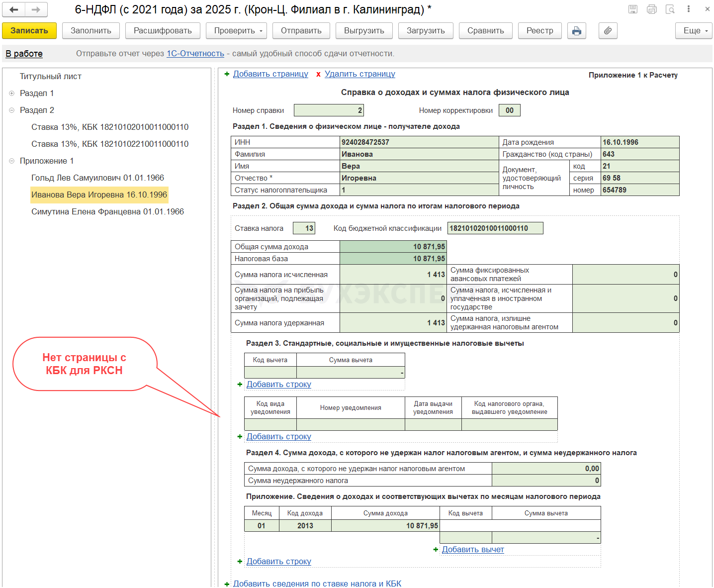Collapse the Приложение 1 tree node
This screenshot has width=714, height=588.
coord(11,161)
